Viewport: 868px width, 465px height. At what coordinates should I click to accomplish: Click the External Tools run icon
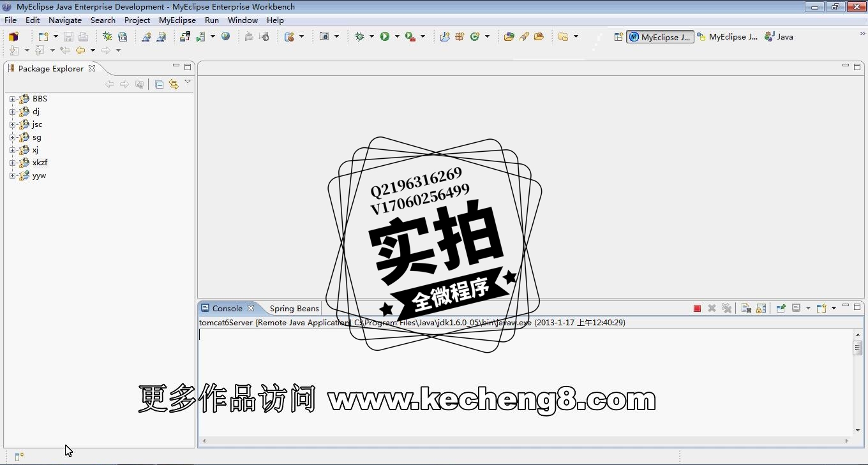click(410, 37)
